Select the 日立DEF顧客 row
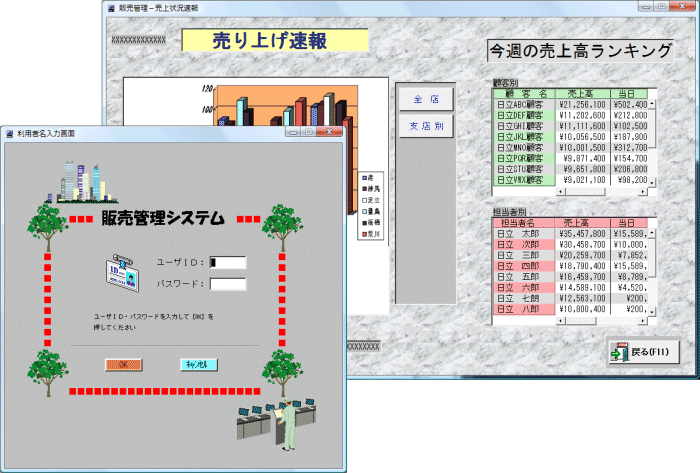The image size is (700, 473). coord(571,115)
